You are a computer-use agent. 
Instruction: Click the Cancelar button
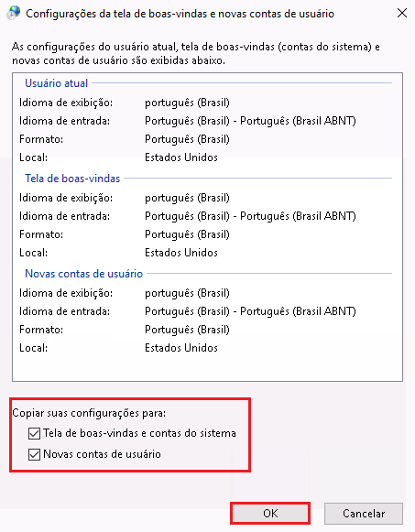click(x=364, y=514)
